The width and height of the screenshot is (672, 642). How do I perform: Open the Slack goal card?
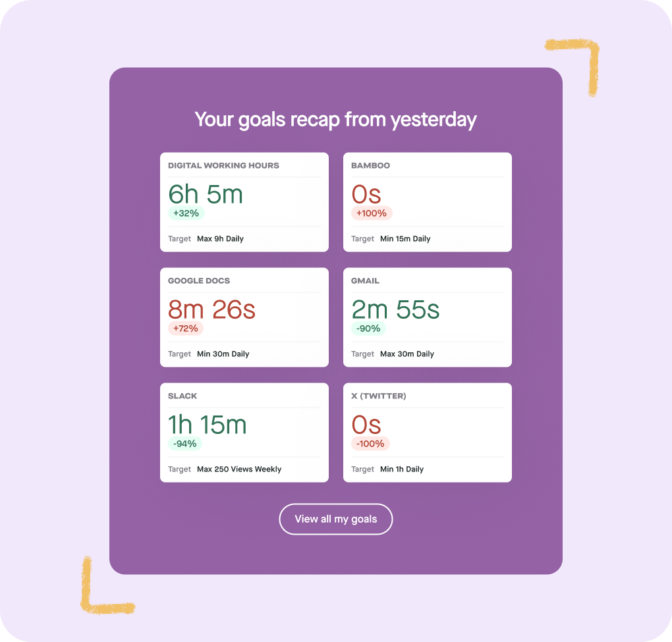coord(244,432)
